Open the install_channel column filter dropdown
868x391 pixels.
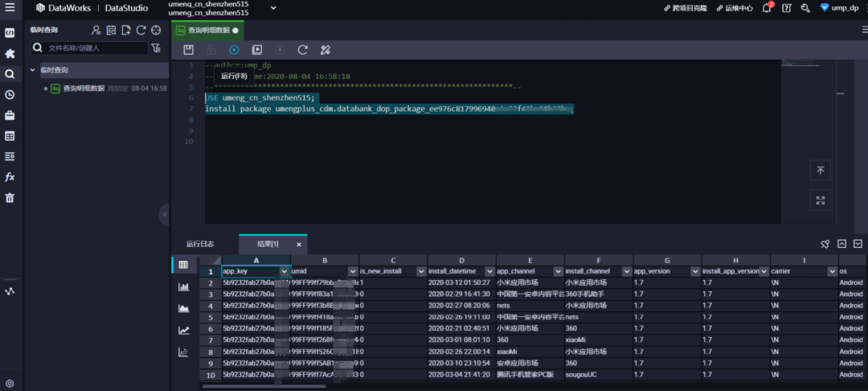point(627,272)
